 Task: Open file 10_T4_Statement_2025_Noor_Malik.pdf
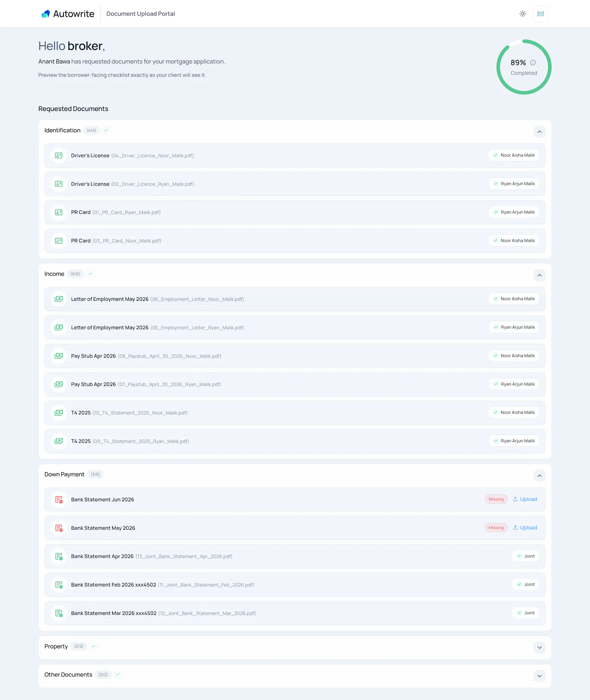(140, 413)
